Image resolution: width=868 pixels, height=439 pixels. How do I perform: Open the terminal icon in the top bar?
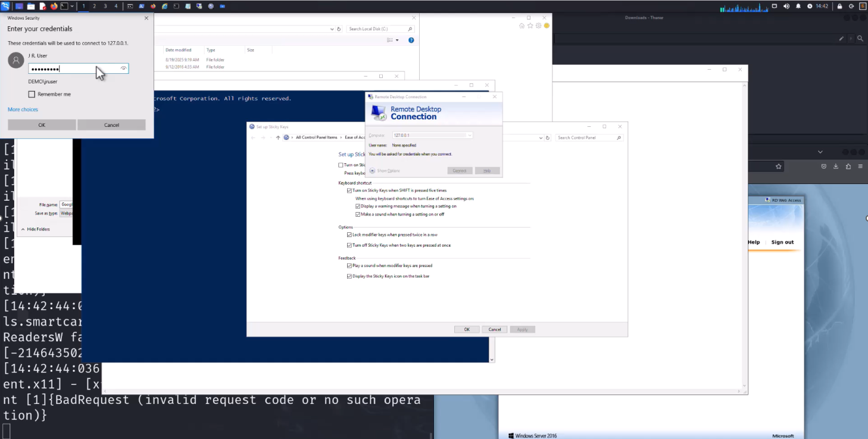tap(64, 6)
